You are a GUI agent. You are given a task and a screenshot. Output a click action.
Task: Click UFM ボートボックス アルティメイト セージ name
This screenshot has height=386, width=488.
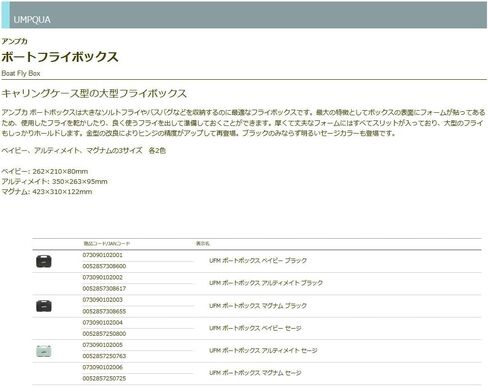coord(263,351)
